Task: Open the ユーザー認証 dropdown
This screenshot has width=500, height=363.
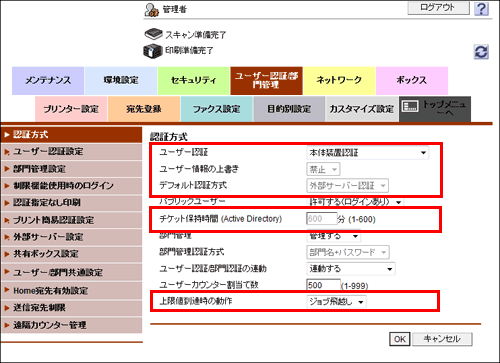Action: pyautogui.click(x=367, y=153)
